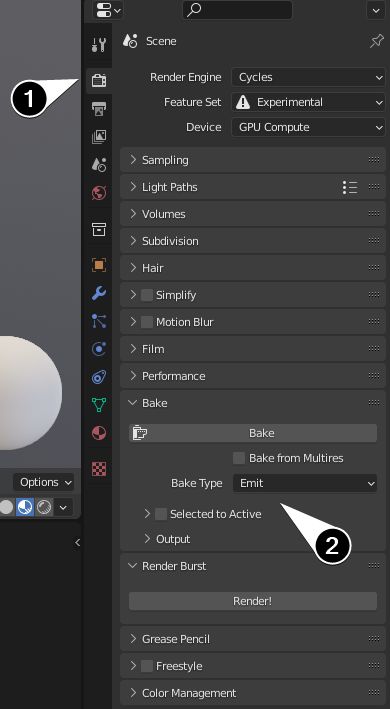Switch to Solid viewport shading

pos(5,507)
